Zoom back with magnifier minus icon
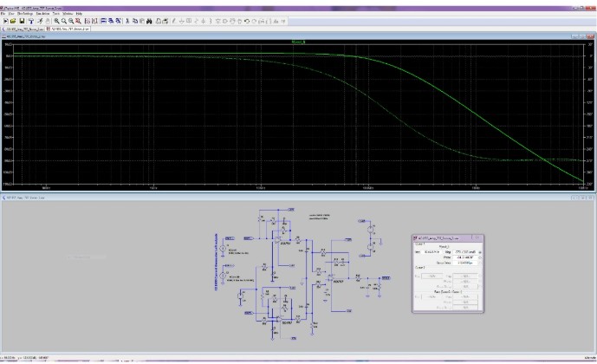 pyautogui.click(x=71, y=21)
